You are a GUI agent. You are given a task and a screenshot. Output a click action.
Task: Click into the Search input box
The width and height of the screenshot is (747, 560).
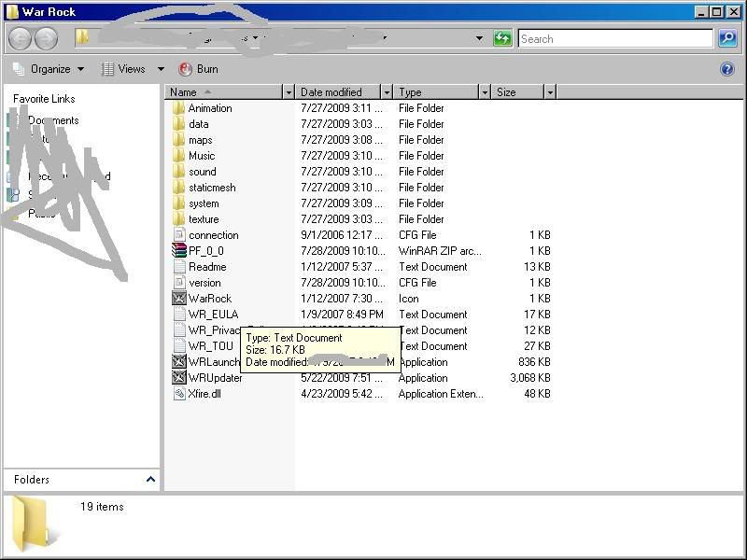tap(615, 38)
